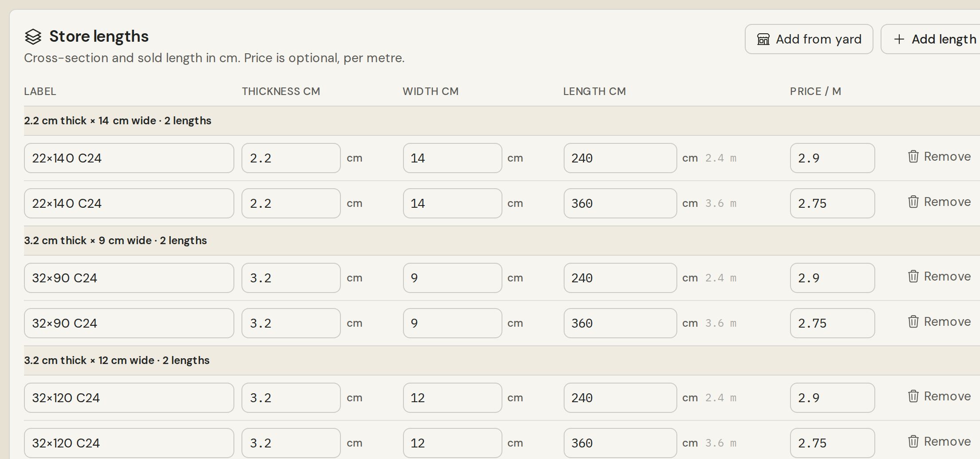Click the LENGTH CM column header
Viewport: 980px width, 459px height.
tap(594, 91)
